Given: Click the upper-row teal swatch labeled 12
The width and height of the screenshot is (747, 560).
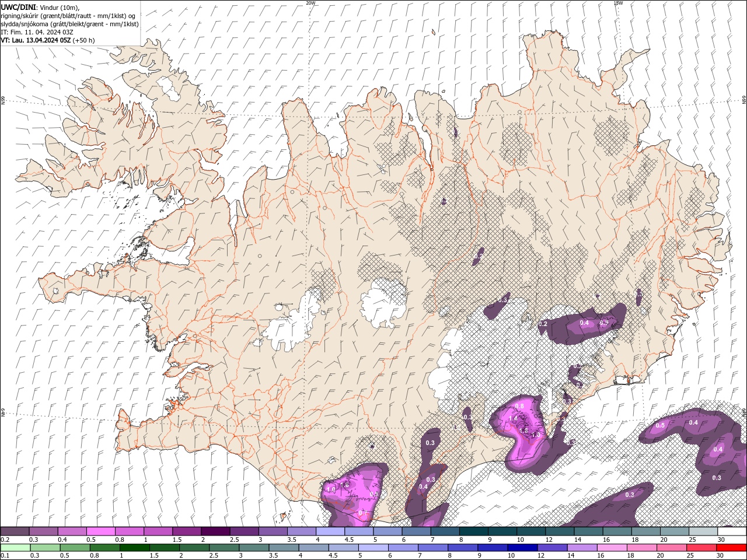Looking at the screenshot, I should pyautogui.click(x=559, y=531).
